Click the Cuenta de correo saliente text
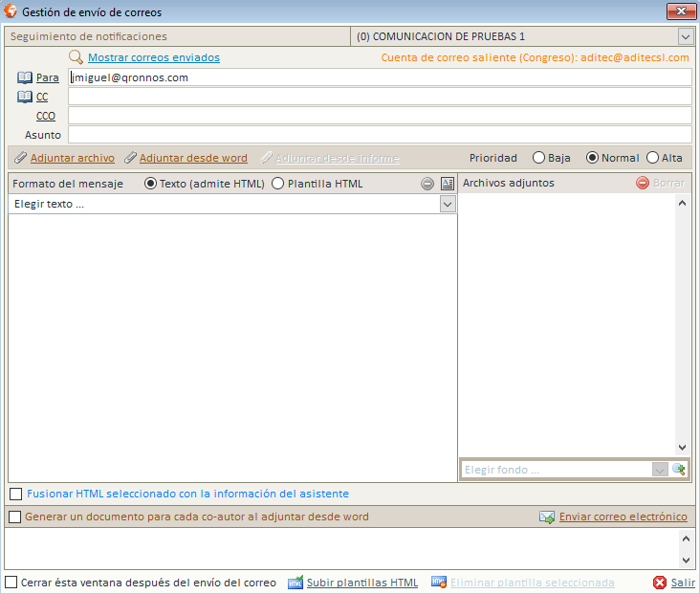700x594 pixels. coord(535,57)
